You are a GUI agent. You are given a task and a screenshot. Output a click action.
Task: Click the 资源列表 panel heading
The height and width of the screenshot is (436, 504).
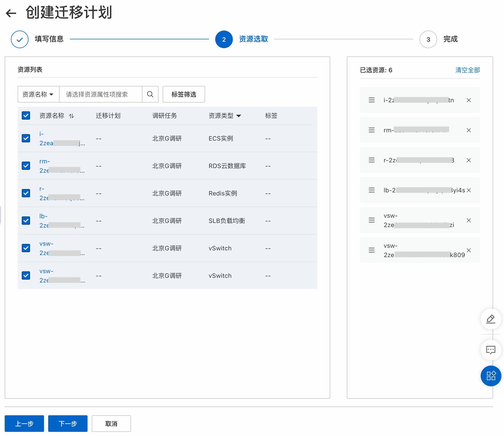pos(30,70)
